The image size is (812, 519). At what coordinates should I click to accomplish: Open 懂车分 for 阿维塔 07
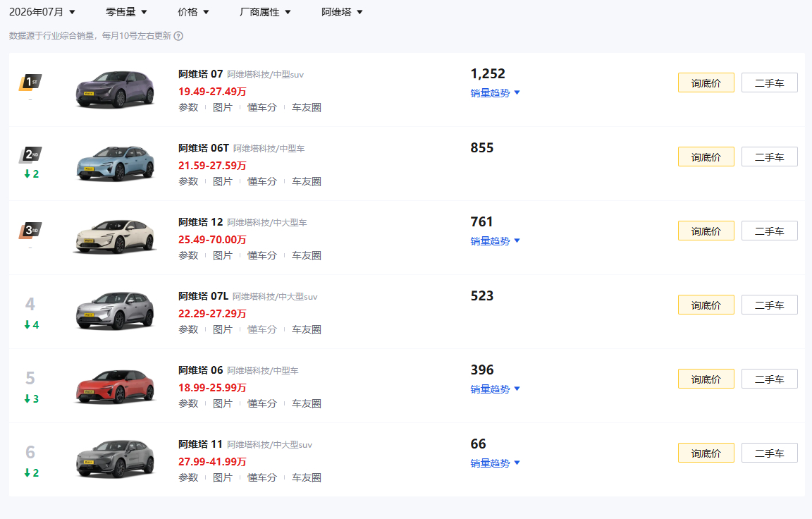[x=262, y=107]
